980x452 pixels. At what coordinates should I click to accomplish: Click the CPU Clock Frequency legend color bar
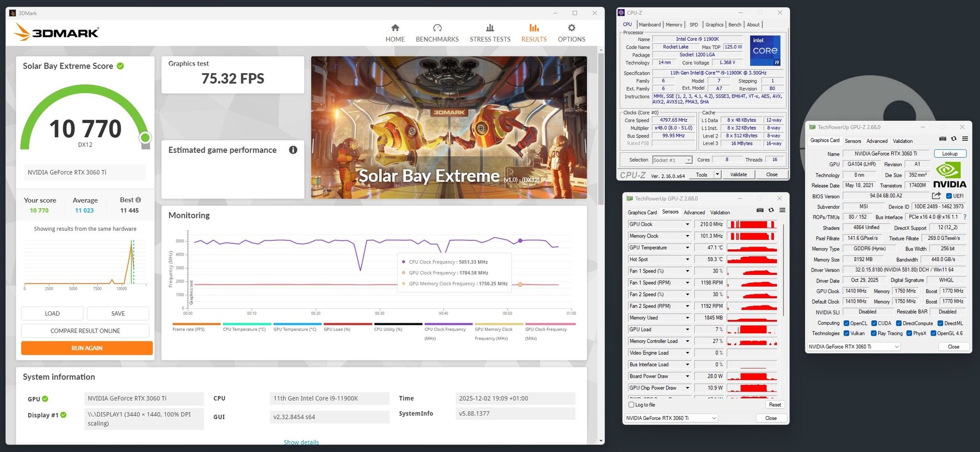448,324
